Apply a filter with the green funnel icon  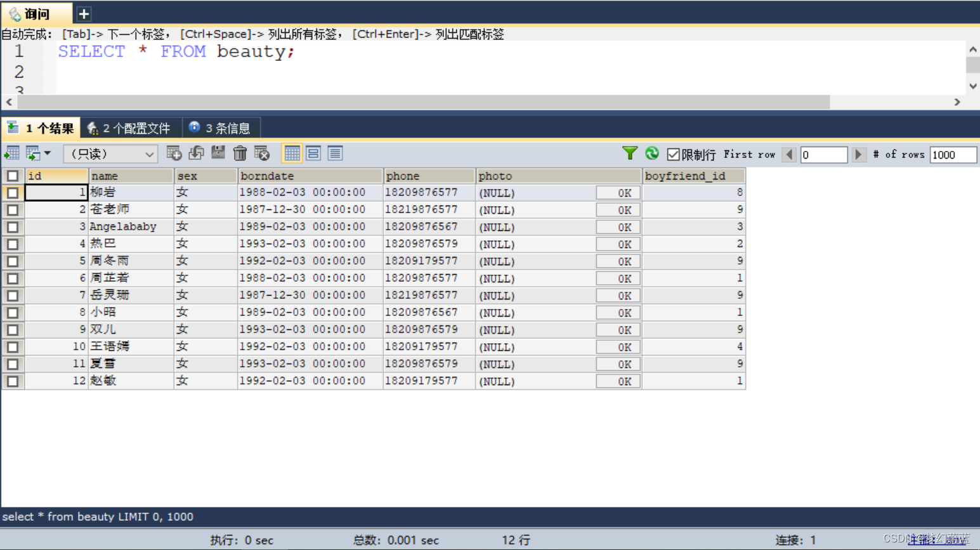click(629, 153)
